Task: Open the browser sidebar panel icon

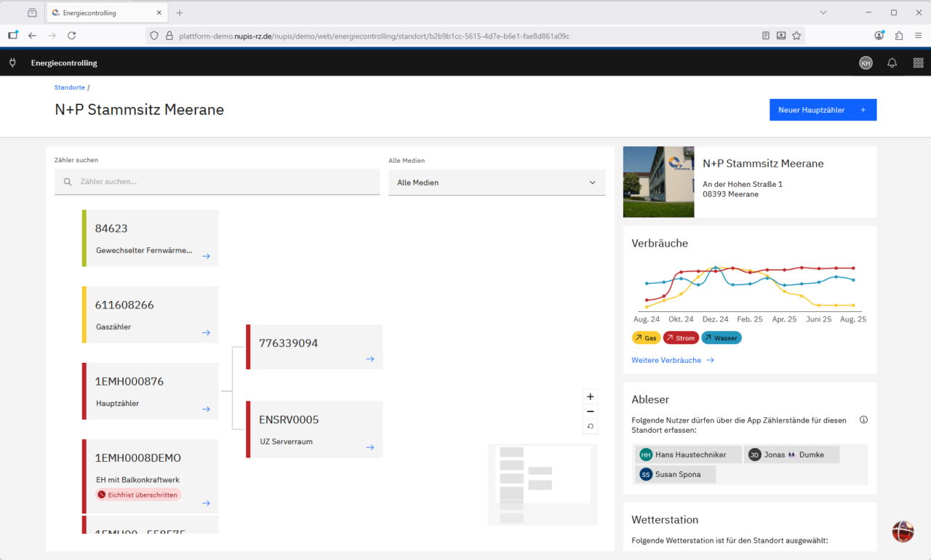Action: (12, 36)
